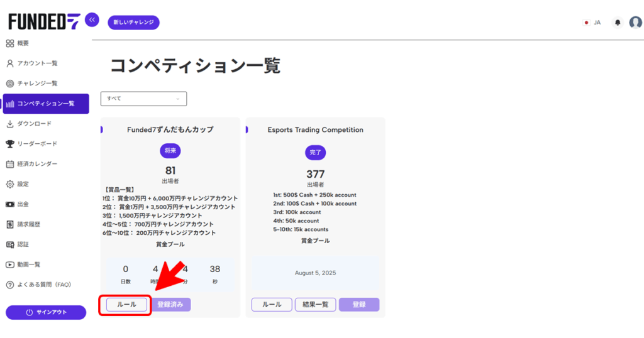Click 将来 status badge

click(170, 151)
